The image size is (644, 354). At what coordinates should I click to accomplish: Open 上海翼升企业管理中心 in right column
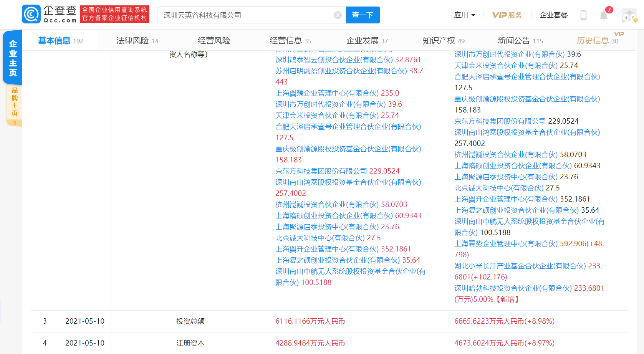(x=506, y=199)
